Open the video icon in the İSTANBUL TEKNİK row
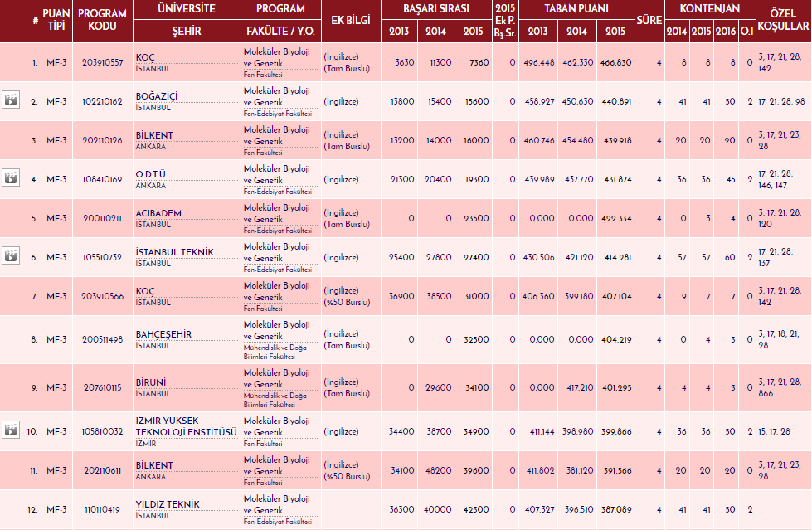The width and height of the screenshot is (812, 530). [x=11, y=255]
